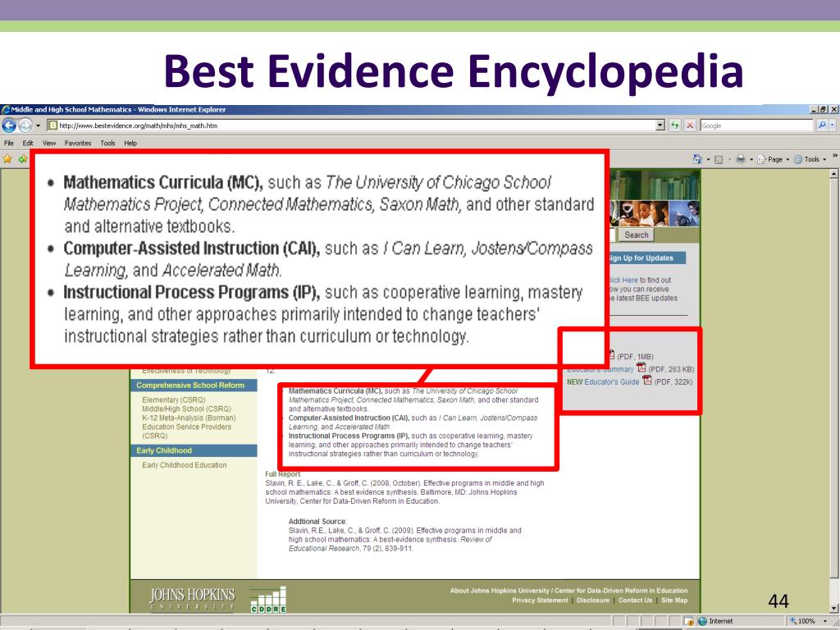Click the 100% zoom level button
Screen dimensions: 840x630
pos(802,621)
